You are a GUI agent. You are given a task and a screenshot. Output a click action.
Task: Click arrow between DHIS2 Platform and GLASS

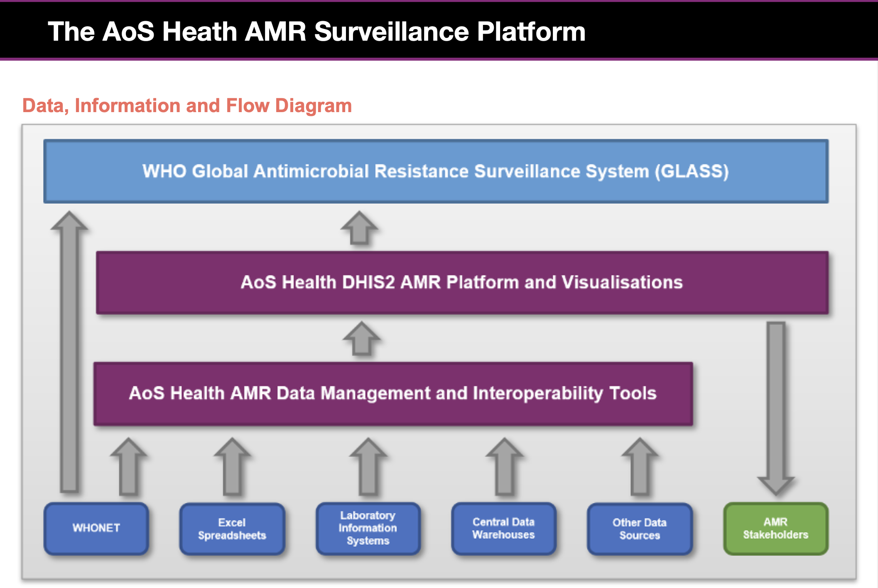[x=359, y=228]
